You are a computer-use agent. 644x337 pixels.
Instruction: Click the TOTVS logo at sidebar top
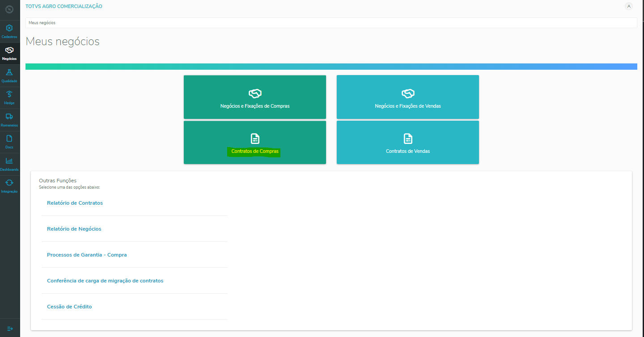click(9, 9)
